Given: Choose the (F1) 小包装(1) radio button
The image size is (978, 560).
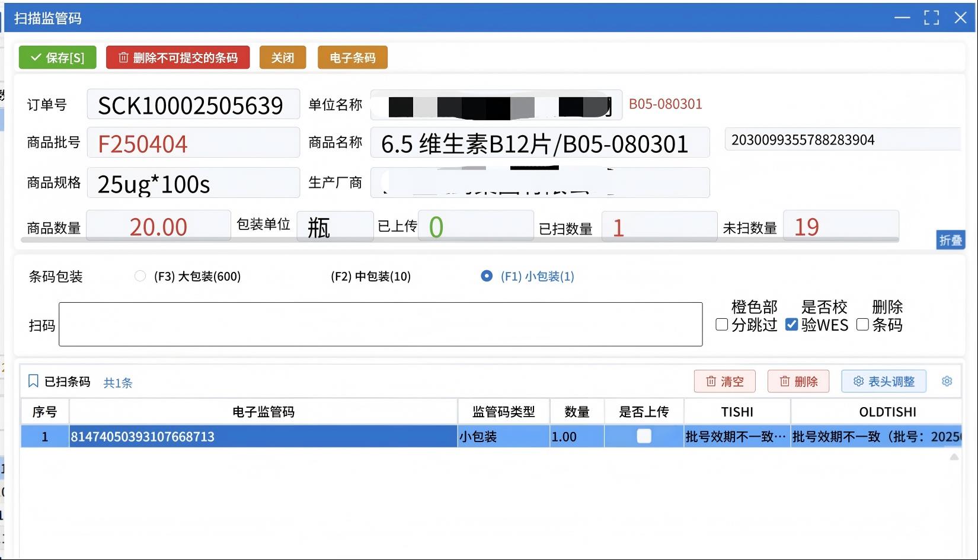Looking at the screenshot, I should [487, 276].
